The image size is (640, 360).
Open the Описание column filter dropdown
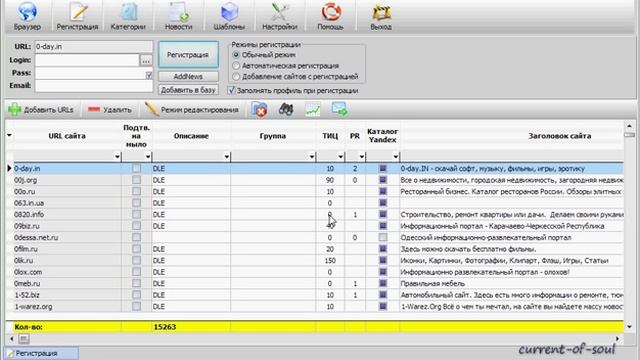pos(227,157)
